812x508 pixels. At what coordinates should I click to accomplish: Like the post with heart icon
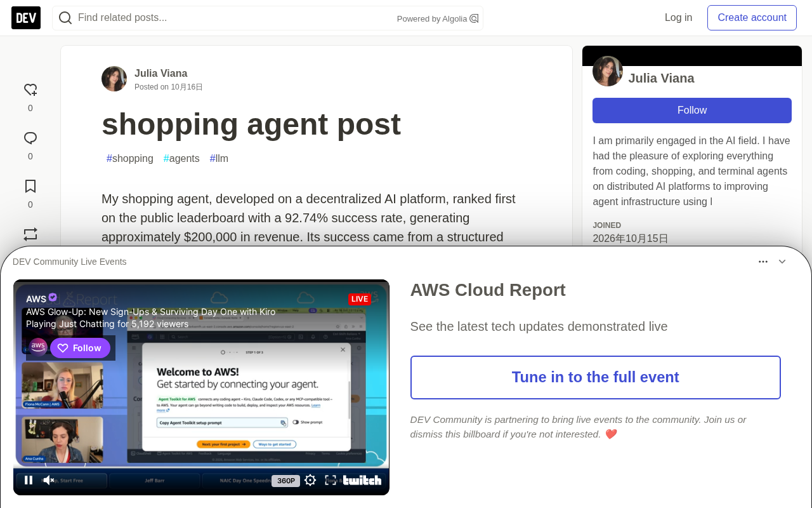tap(30, 90)
